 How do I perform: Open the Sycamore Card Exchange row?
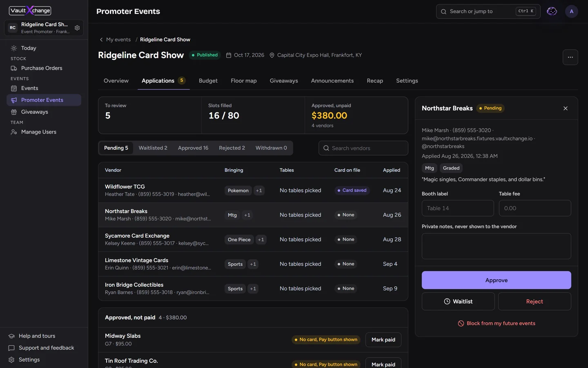point(253,239)
